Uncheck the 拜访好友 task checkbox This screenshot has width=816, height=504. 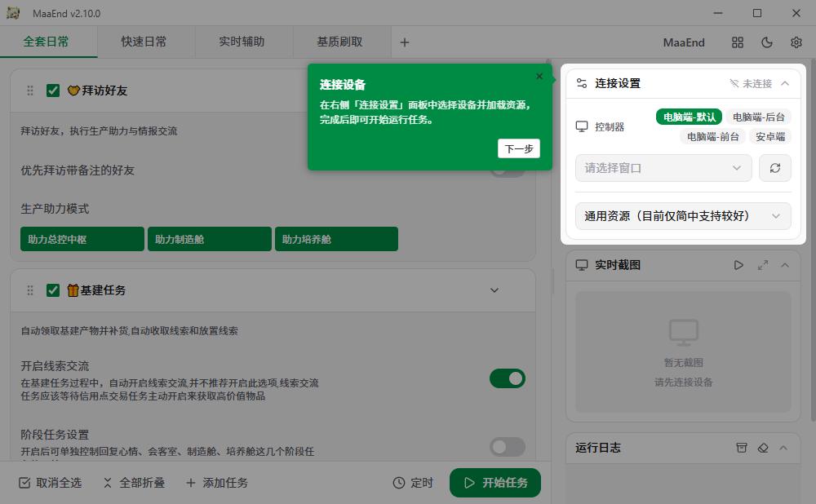(x=53, y=91)
